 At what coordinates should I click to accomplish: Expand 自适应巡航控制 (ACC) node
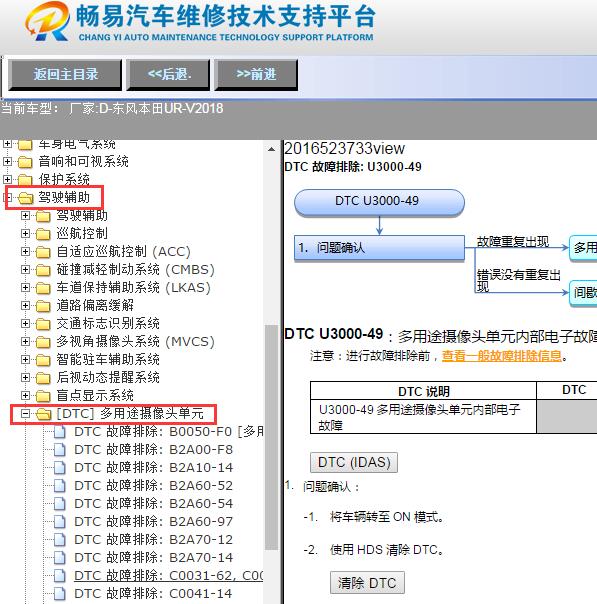tap(25, 252)
